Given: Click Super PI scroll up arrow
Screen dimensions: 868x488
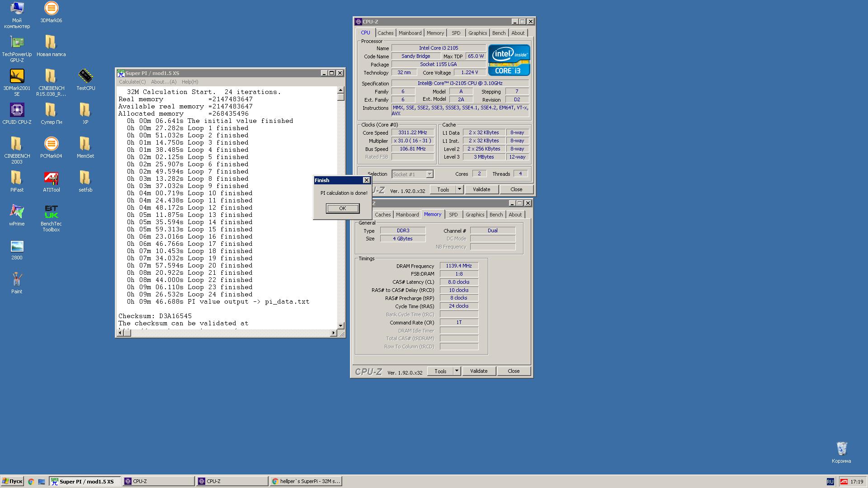Looking at the screenshot, I should 341,90.
